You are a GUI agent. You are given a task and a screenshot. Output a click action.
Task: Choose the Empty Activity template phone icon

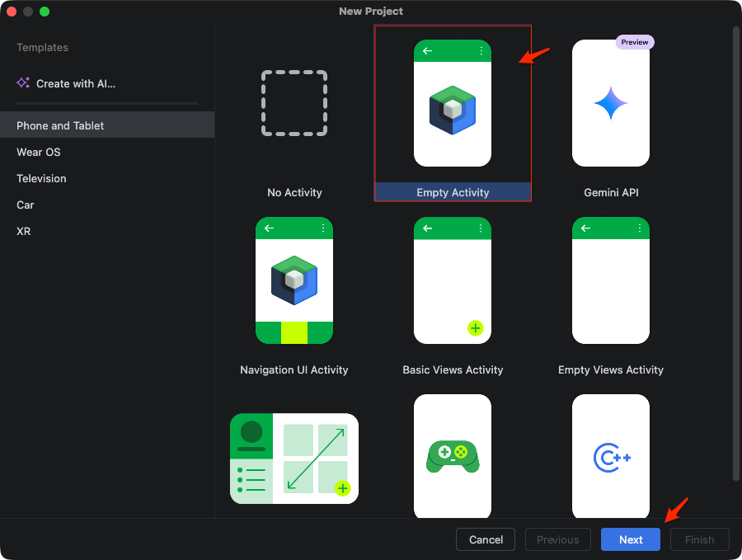tap(453, 103)
